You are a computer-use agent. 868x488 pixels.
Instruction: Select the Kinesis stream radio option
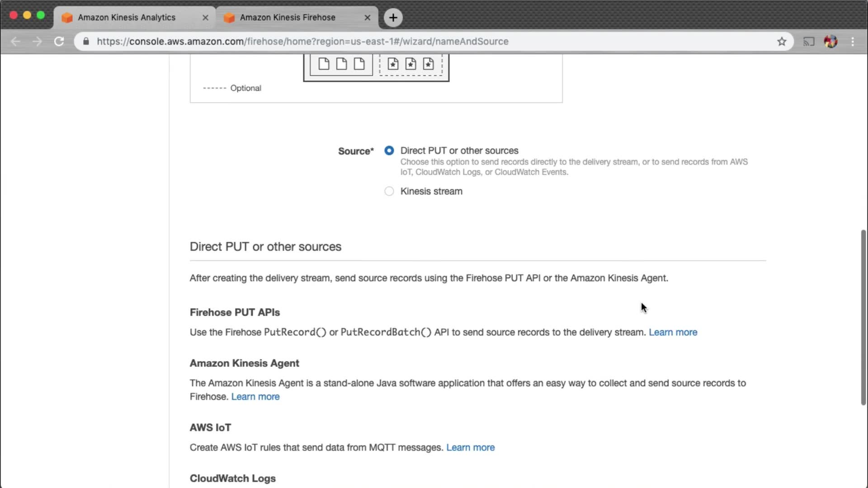389,191
